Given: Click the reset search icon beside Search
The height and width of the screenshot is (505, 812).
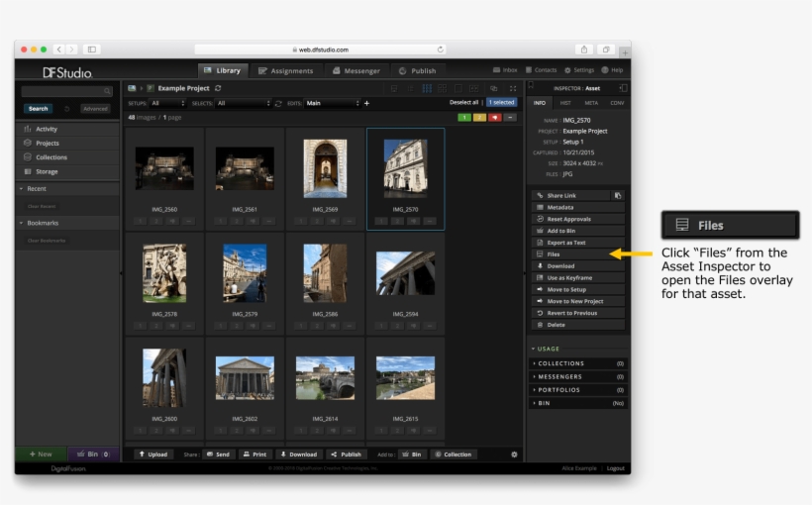Looking at the screenshot, I should click(66, 109).
